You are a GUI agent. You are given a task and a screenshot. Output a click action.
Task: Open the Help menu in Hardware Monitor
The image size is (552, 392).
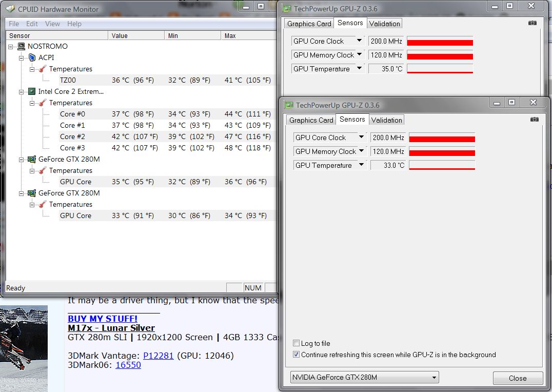click(x=74, y=24)
